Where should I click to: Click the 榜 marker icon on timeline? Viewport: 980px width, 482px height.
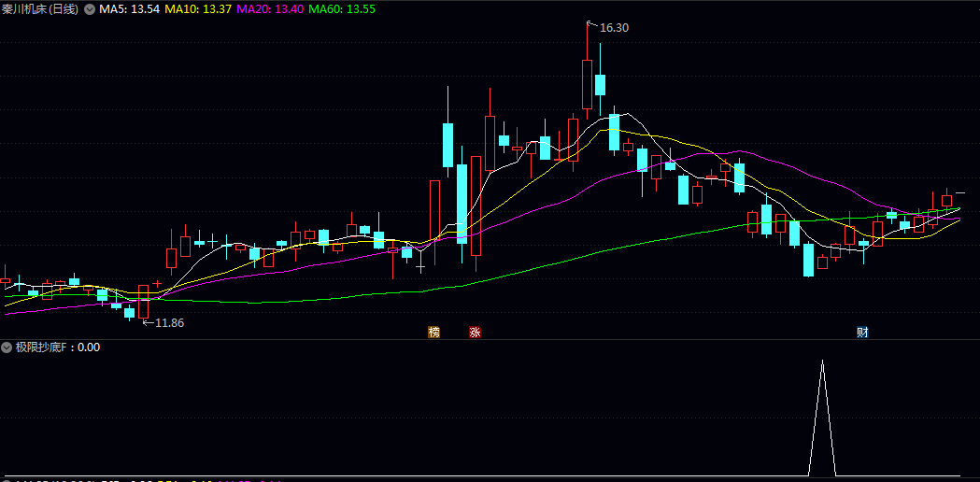(x=433, y=333)
